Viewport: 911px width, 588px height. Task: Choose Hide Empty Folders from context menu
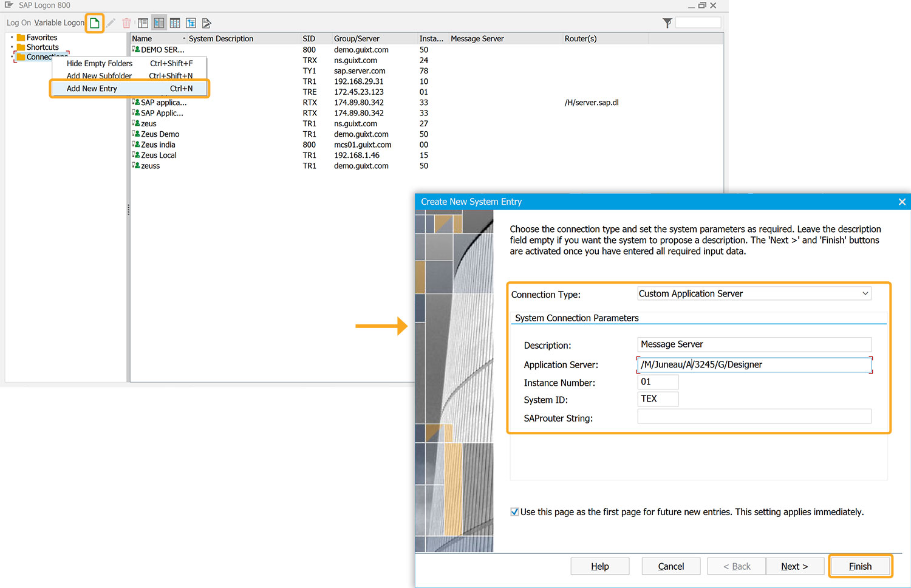point(129,63)
